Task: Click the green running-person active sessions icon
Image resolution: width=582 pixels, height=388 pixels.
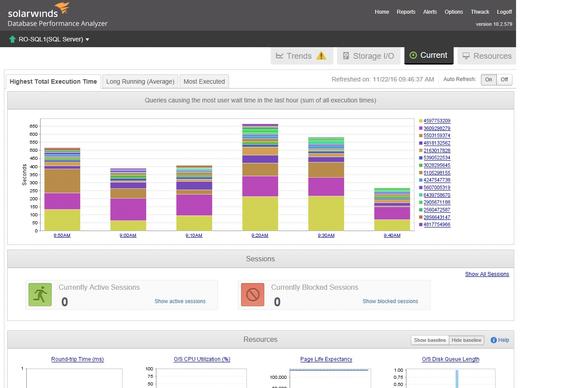Action: pyautogui.click(x=40, y=295)
